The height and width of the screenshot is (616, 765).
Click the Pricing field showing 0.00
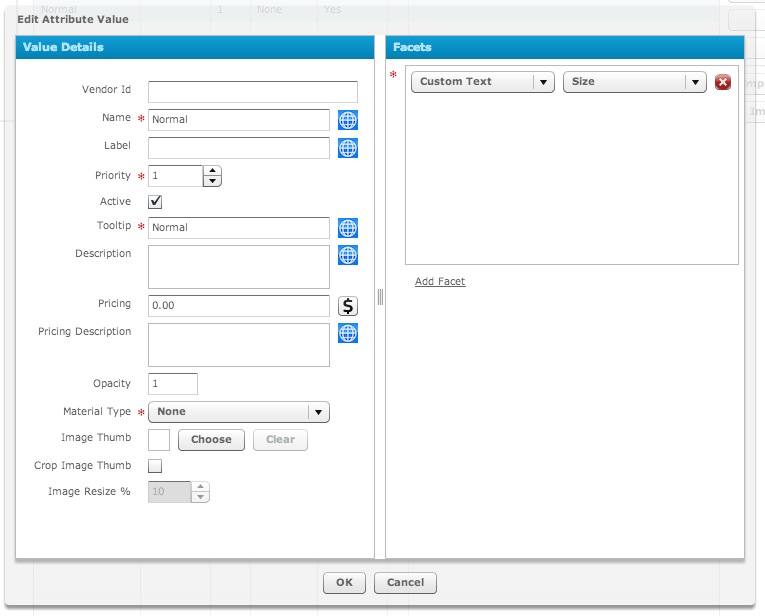coord(239,306)
